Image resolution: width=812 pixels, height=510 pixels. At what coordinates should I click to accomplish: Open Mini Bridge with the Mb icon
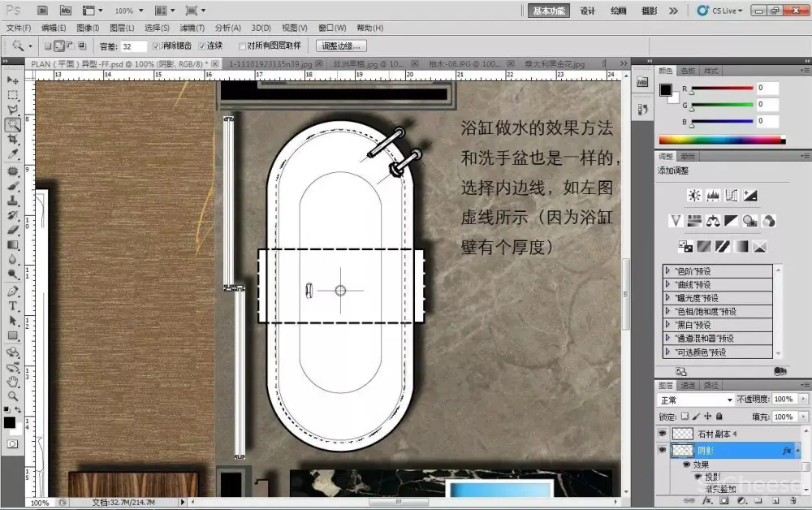point(66,11)
